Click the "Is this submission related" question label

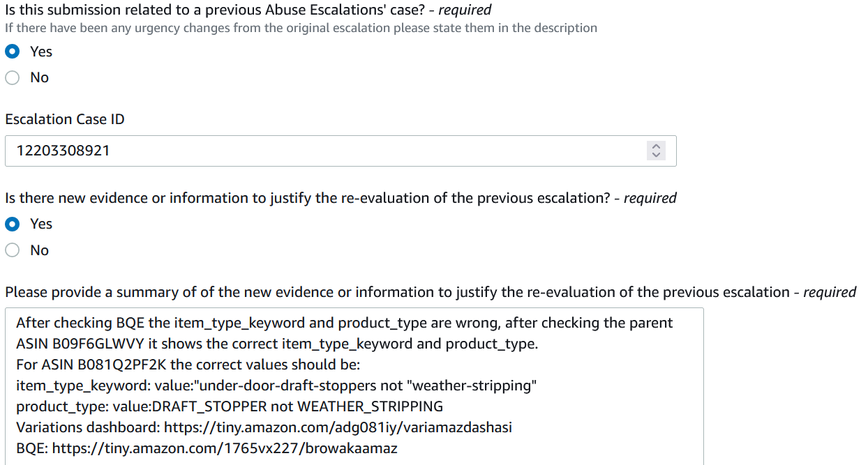[x=248, y=10]
